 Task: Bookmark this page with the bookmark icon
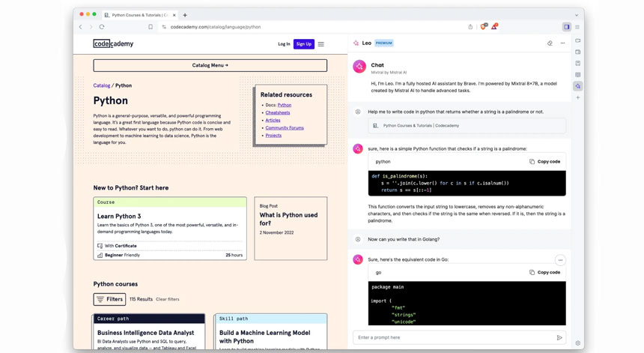click(x=151, y=27)
